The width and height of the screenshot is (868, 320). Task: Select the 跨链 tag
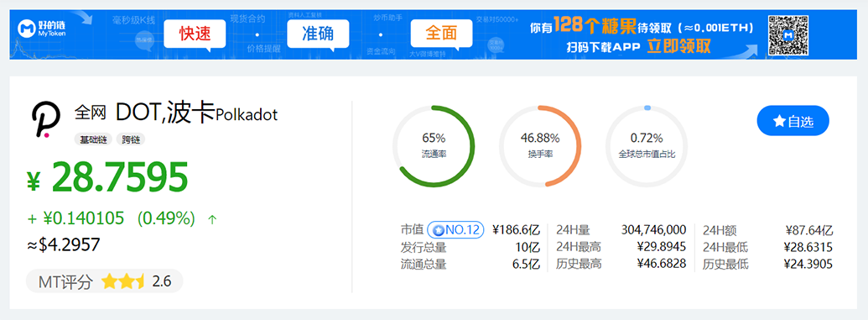coord(131,139)
